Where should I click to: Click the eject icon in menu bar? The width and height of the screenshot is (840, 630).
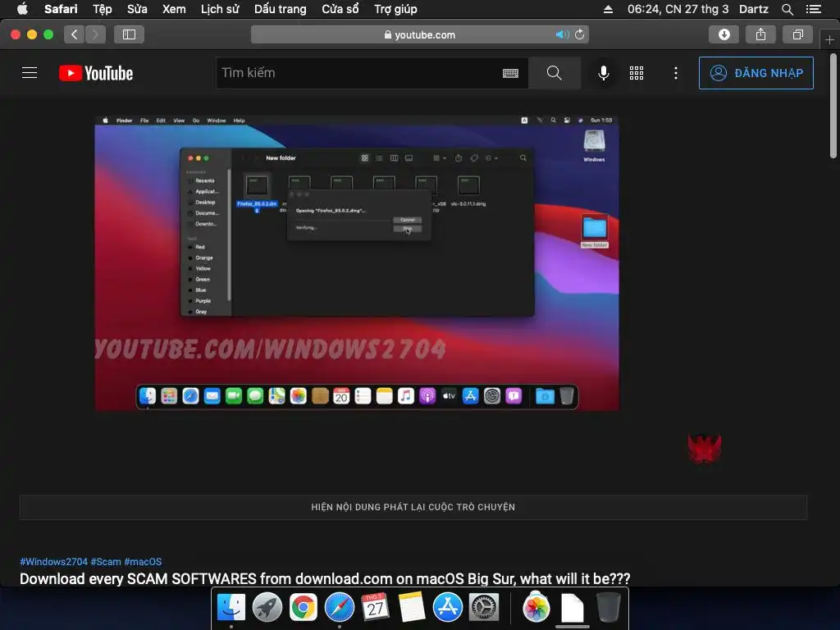point(608,9)
